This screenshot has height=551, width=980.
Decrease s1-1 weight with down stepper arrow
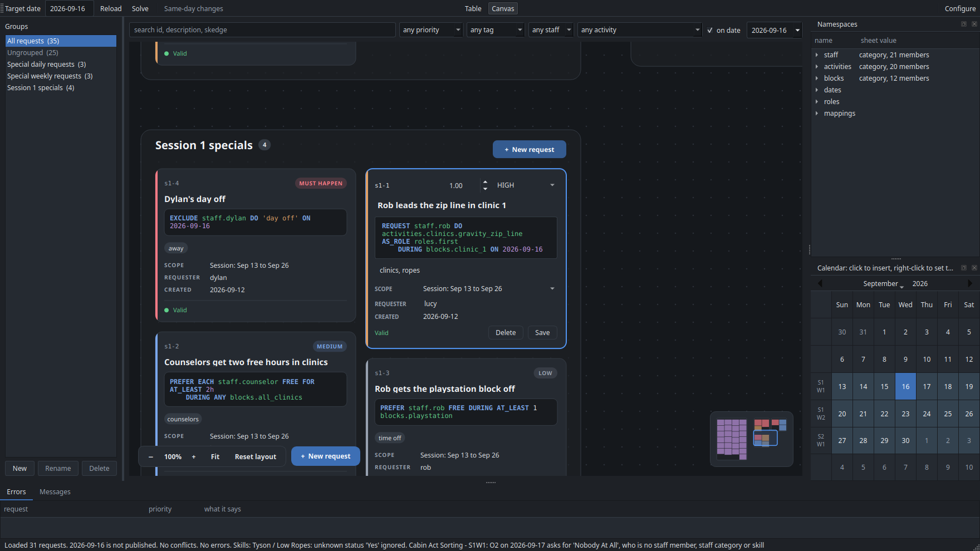click(485, 189)
